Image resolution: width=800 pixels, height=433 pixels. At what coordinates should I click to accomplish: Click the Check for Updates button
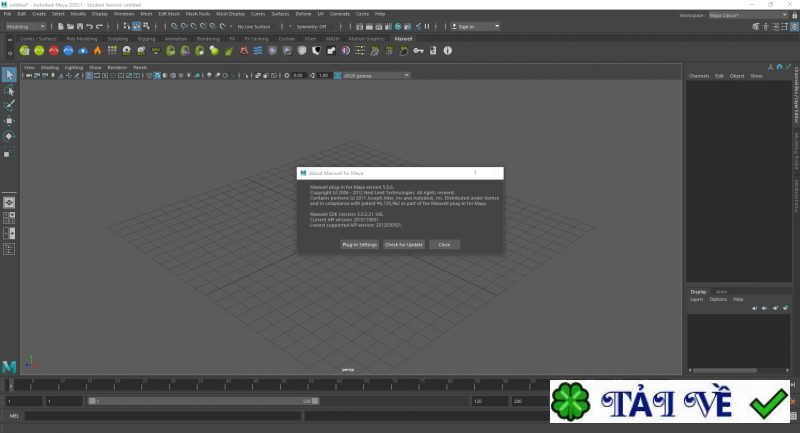(404, 244)
